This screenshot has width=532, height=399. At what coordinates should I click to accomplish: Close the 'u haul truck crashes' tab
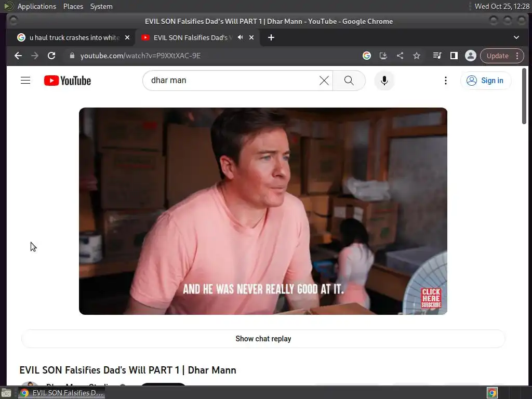point(127,37)
